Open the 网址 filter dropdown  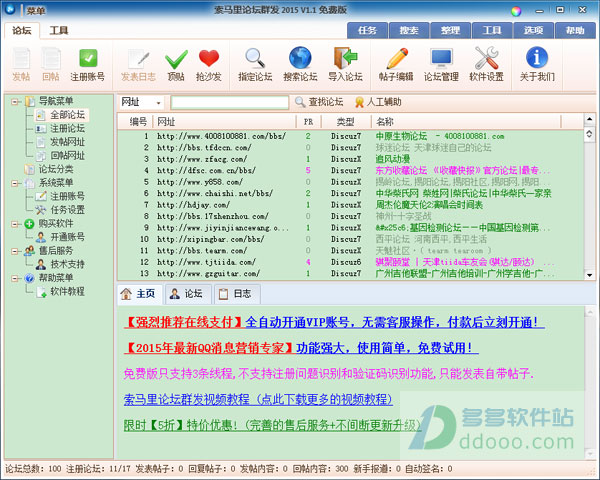tap(140, 102)
